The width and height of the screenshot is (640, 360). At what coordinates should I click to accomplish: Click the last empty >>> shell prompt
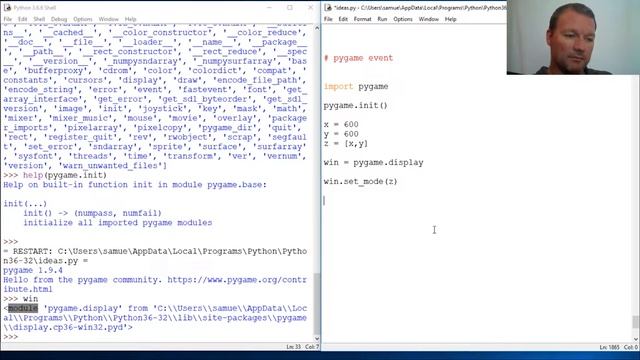11,337
